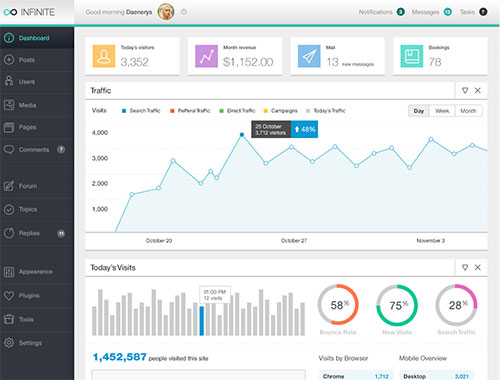Viewport: 500px width, 380px height.
Task: Click the power icon next to avatar
Action: pyautogui.click(x=184, y=12)
